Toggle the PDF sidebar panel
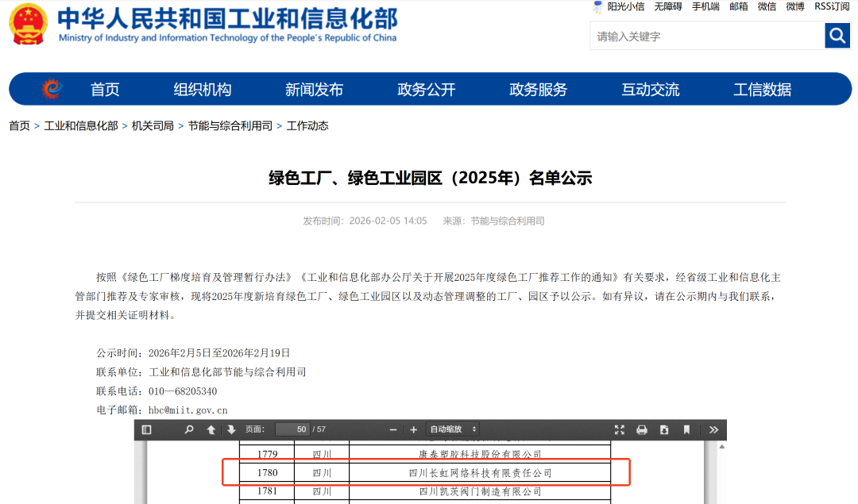This screenshot has width=858, height=504. (x=146, y=429)
